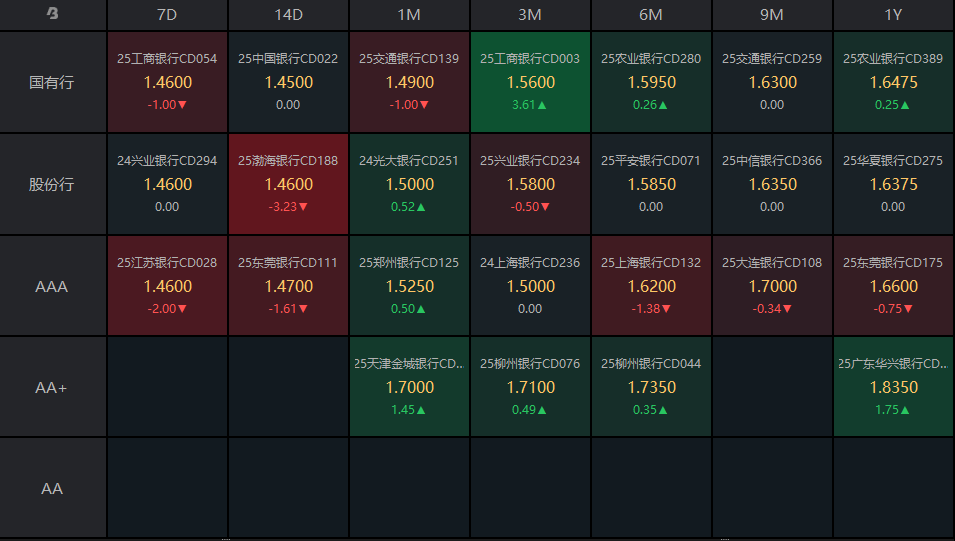
Task: Open the 25中国银行CD022 cell
Action: coord(288,82)
